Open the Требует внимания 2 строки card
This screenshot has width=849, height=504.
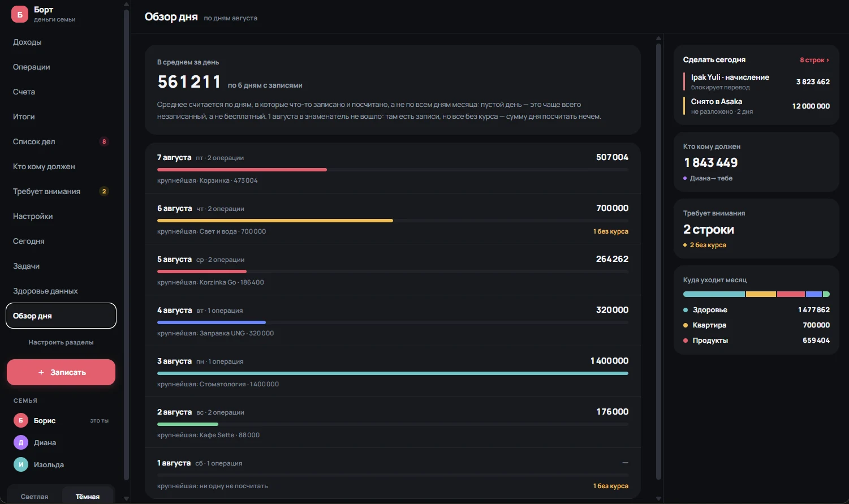(756, 229)
